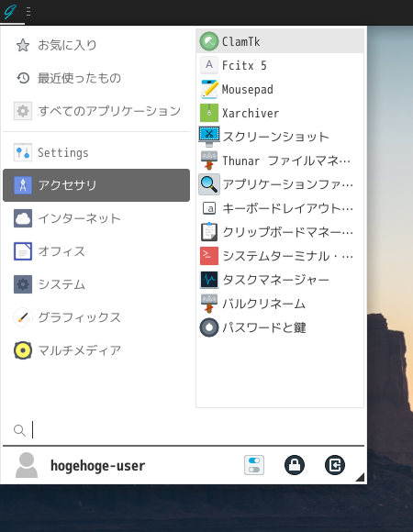Select the インターネット category
The image size is (413, 532).
pos(96,218)
